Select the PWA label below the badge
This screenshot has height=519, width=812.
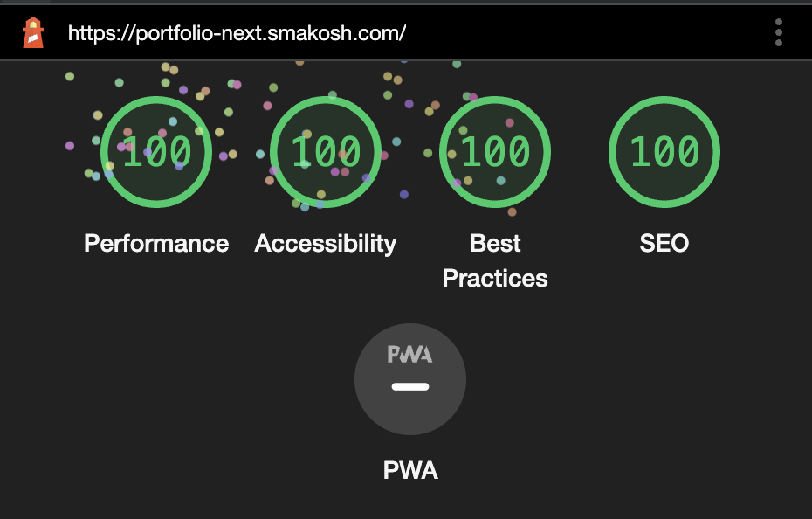[409, 470]
